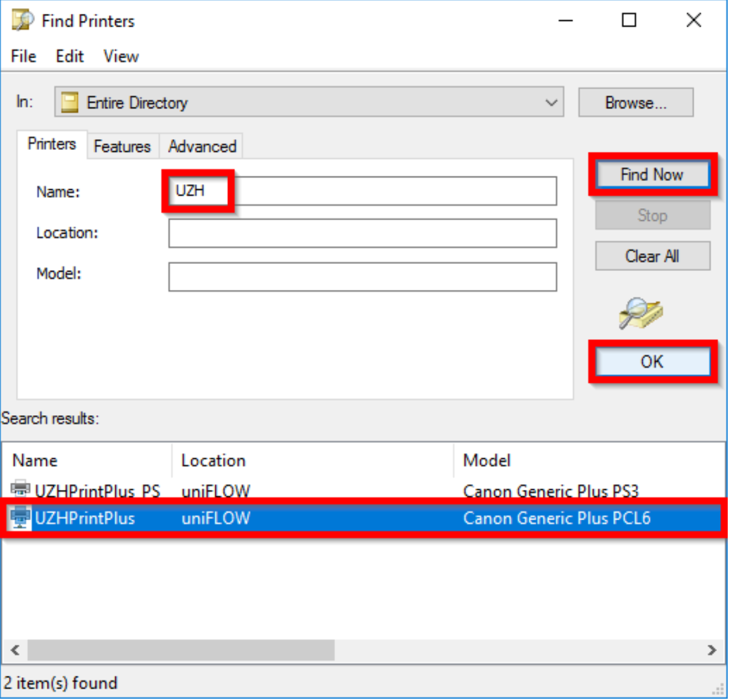Click into the Name text field

[x=393, y=191]
